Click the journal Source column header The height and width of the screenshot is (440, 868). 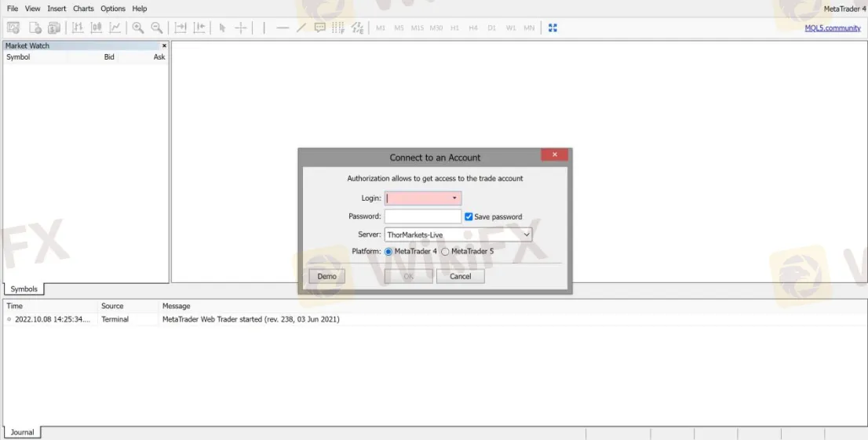click(112, 306)
